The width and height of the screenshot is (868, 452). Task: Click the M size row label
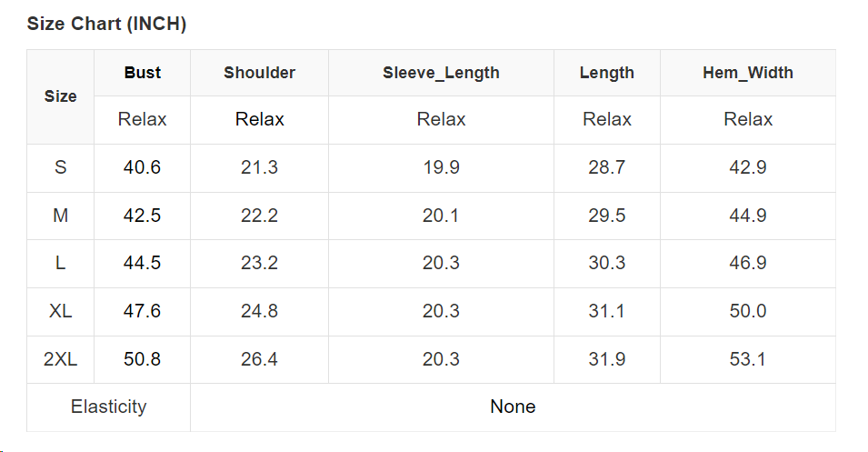[x=61, y=216]
